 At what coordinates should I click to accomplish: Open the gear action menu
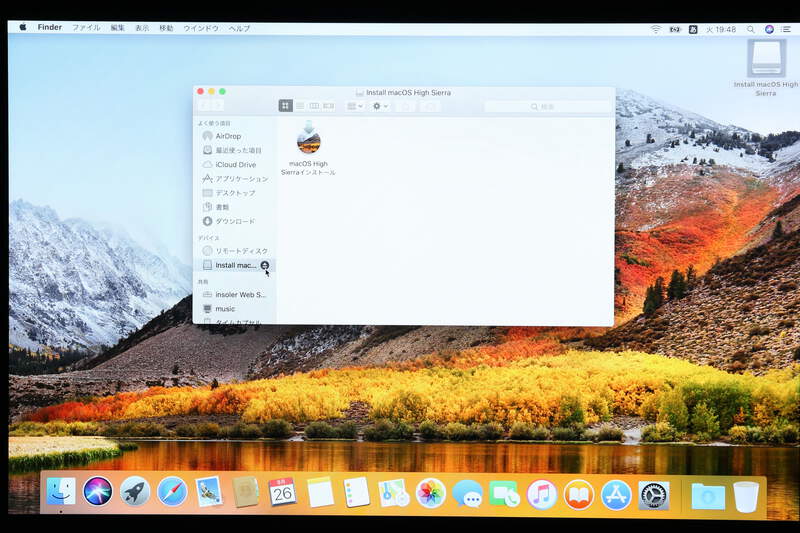[380, 106]
